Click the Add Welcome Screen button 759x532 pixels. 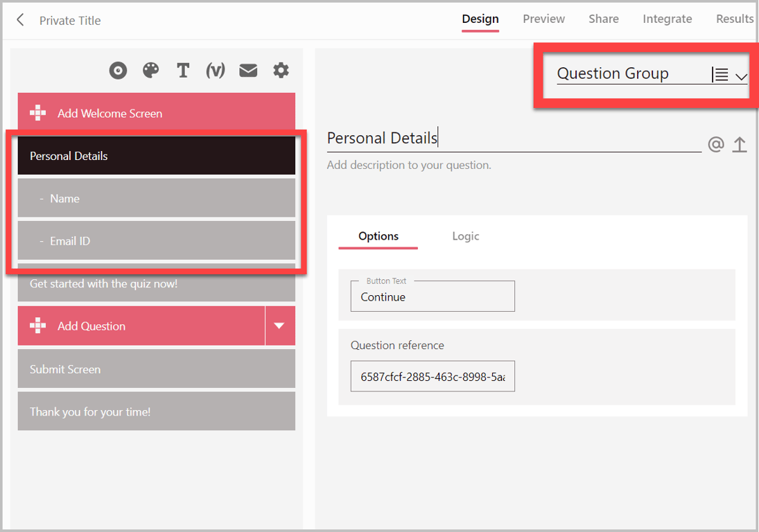click(x=157, y=113)
